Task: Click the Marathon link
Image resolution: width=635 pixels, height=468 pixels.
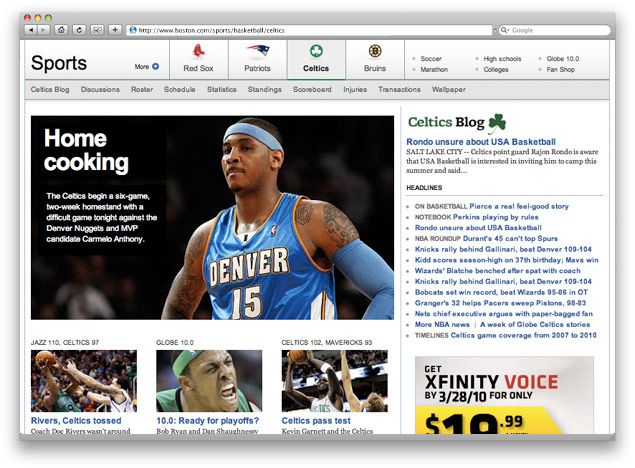Action: click(434, 70)
